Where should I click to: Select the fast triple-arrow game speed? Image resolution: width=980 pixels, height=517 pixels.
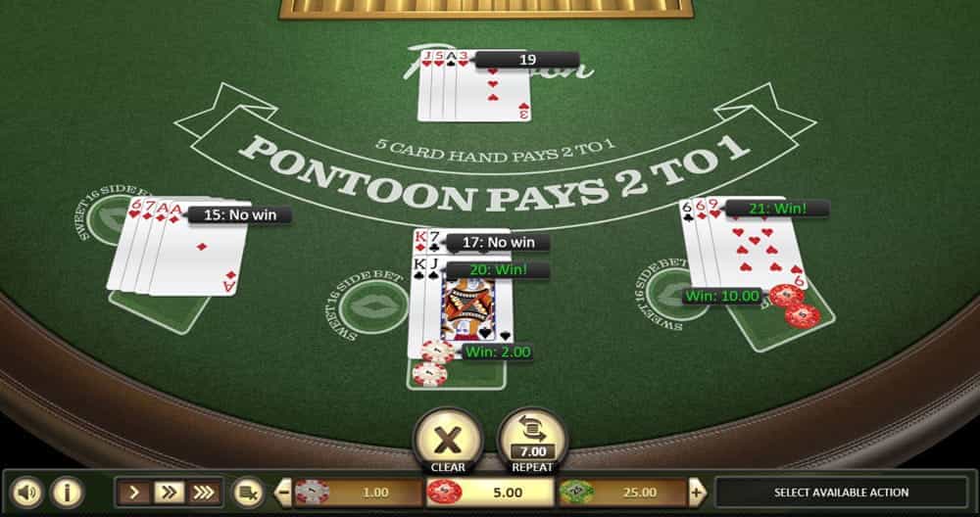(x=204, y=493)
